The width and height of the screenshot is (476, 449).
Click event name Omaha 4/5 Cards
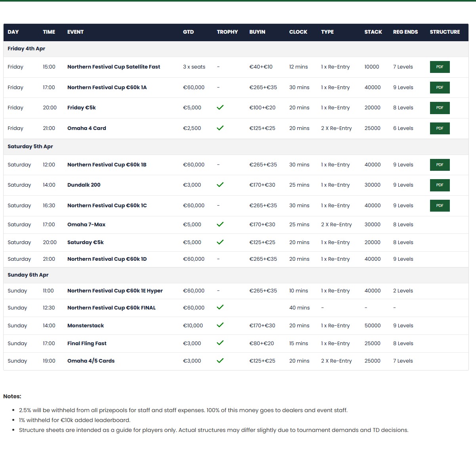[x=91, y=361]
